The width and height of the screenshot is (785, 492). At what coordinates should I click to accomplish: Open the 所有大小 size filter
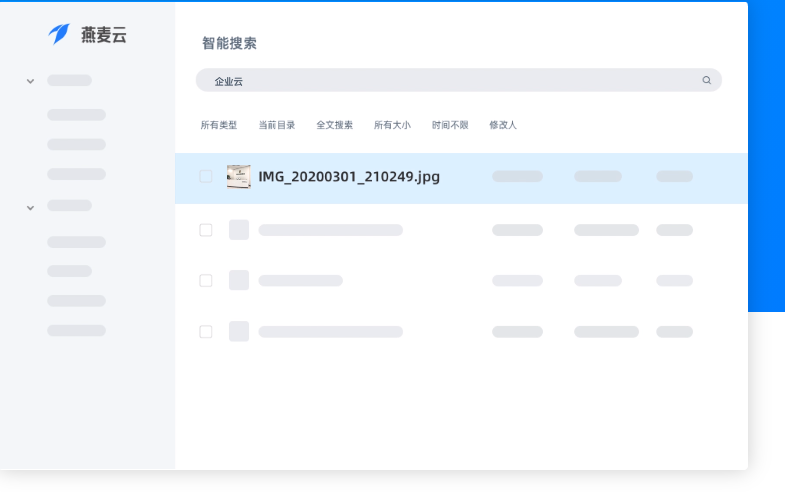392,125
